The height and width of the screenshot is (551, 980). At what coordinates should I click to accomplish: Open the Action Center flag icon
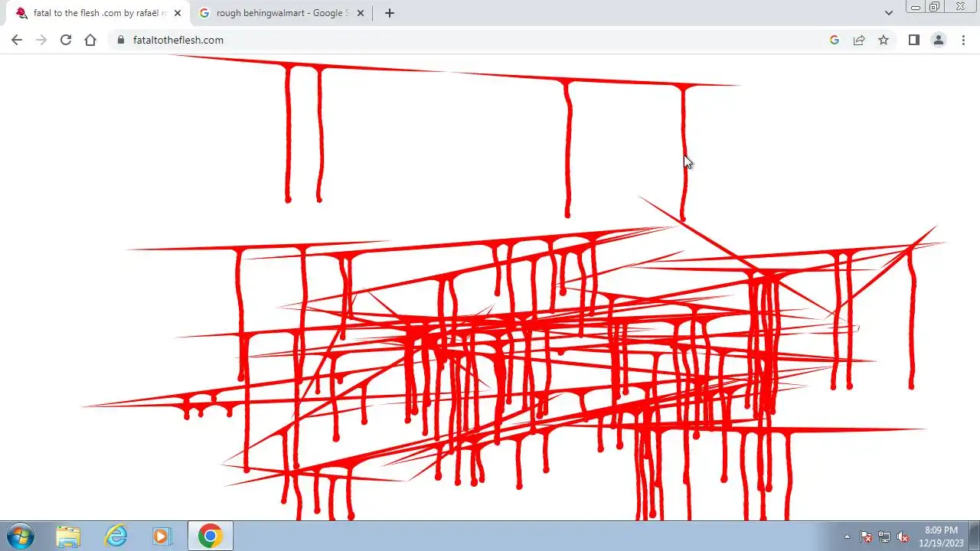coord(866,536)
